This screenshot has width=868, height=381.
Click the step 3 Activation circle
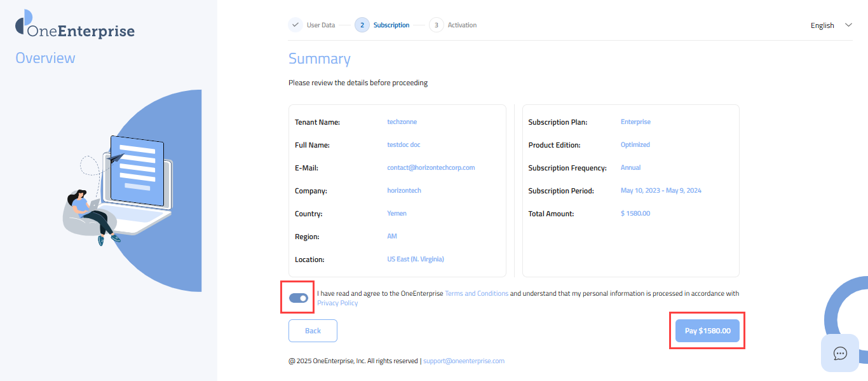436,25
